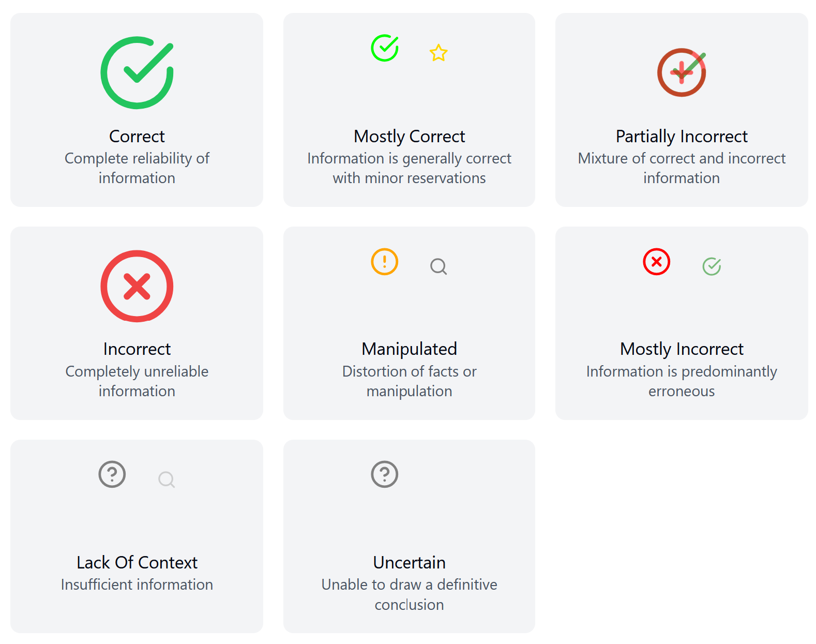Viewport: 816px width, 644px height.
Task: Select the "Correct" title text
Action: (137, 137)
